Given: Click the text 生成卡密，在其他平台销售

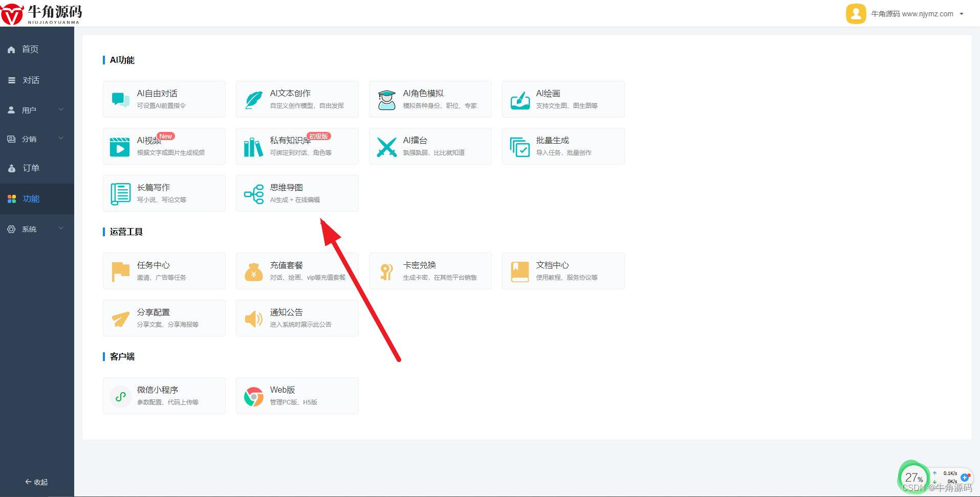Looking at the screenshot, I should pyautogui.click(x=440, y=278).
